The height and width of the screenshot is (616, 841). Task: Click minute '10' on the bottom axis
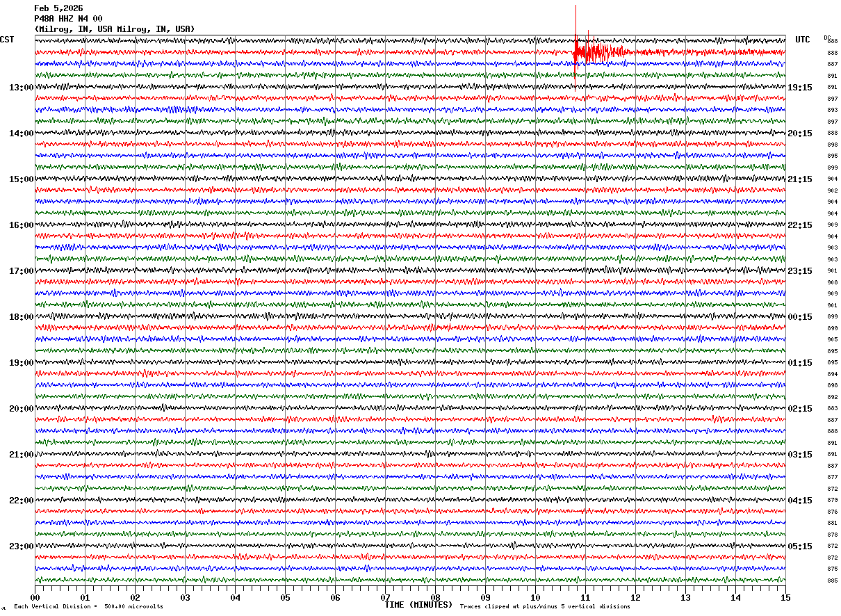[x=535, y=597]
